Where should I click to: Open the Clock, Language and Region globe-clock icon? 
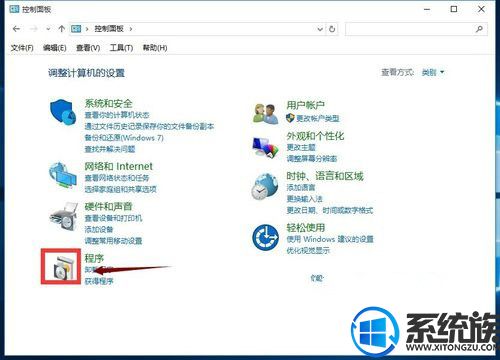265,187
